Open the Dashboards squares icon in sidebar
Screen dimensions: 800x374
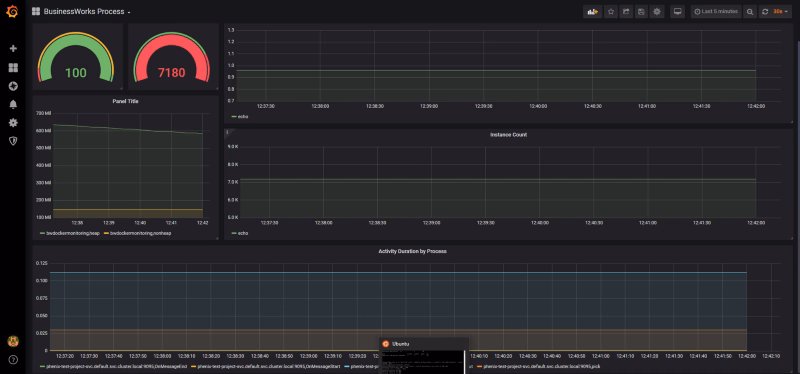[13, 68]
